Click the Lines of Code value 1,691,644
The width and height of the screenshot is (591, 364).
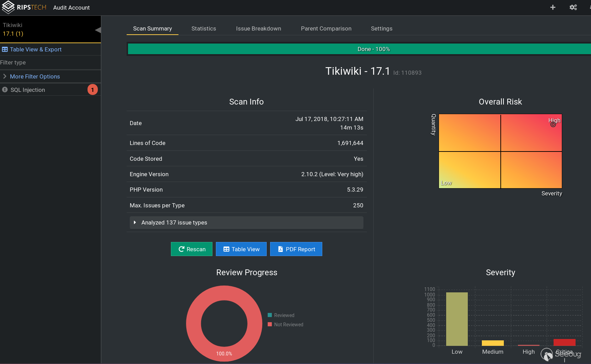pyautogui.click(x=350, y=143)
